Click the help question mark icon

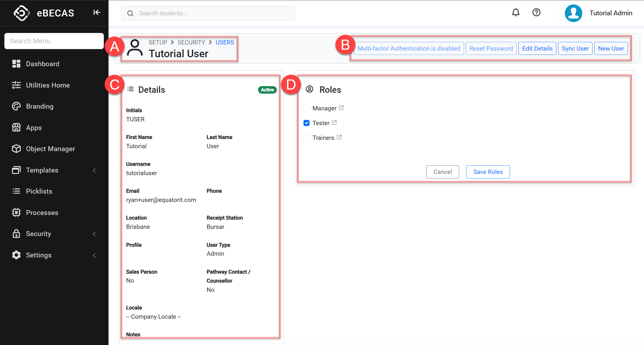tap(536, 12)
